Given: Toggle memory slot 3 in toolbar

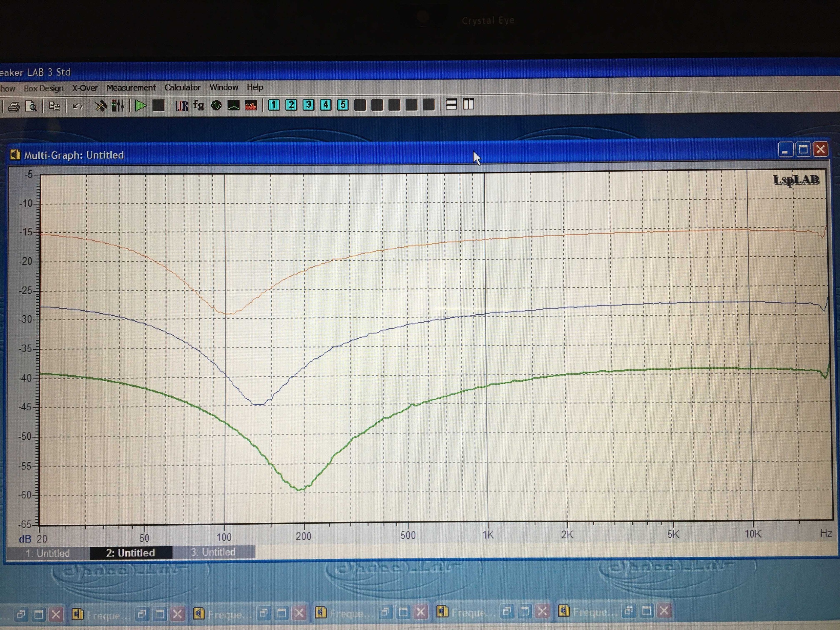Looking at the screenshot, I should pos(308,105).
